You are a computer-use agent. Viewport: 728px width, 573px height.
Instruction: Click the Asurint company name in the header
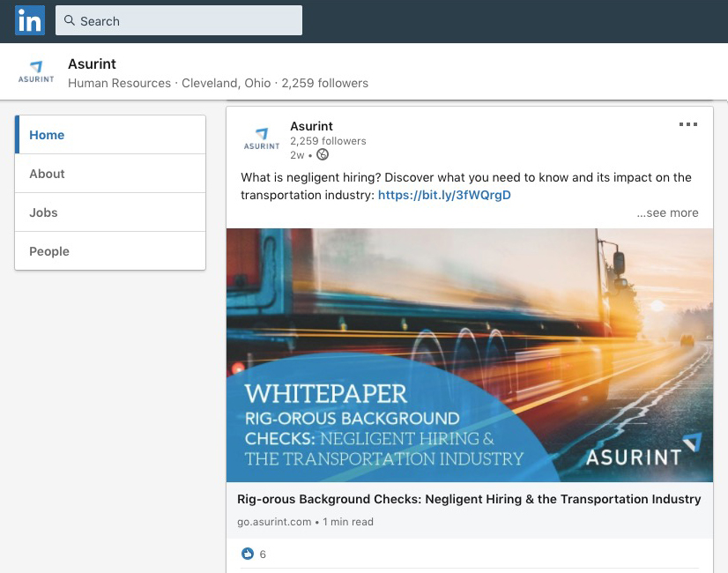(x=92, y=63)
